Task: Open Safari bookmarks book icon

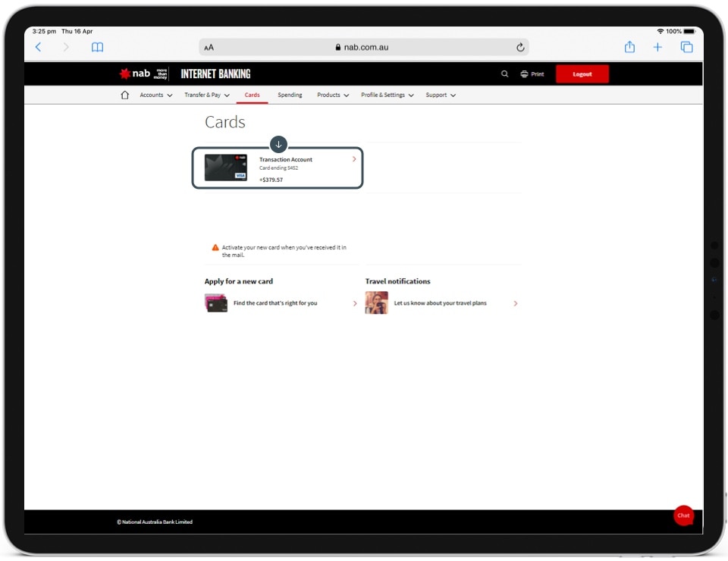Action: pos(97,47)
